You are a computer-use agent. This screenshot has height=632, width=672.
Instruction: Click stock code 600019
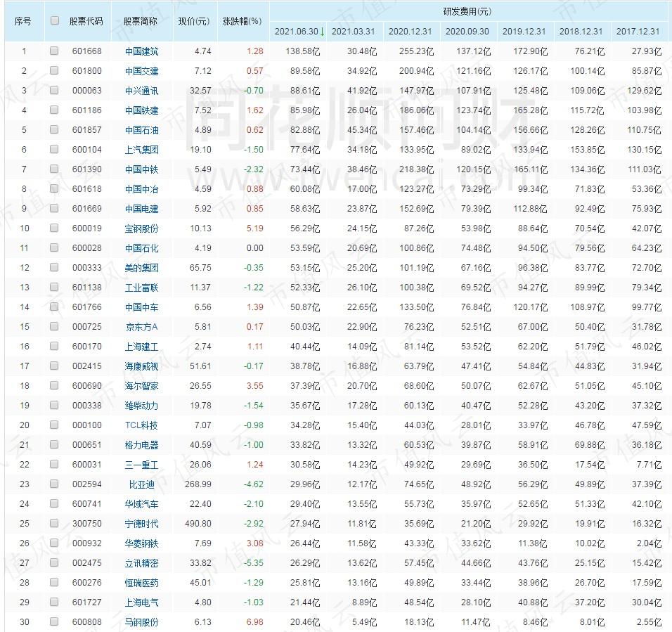tap(87, 228)
